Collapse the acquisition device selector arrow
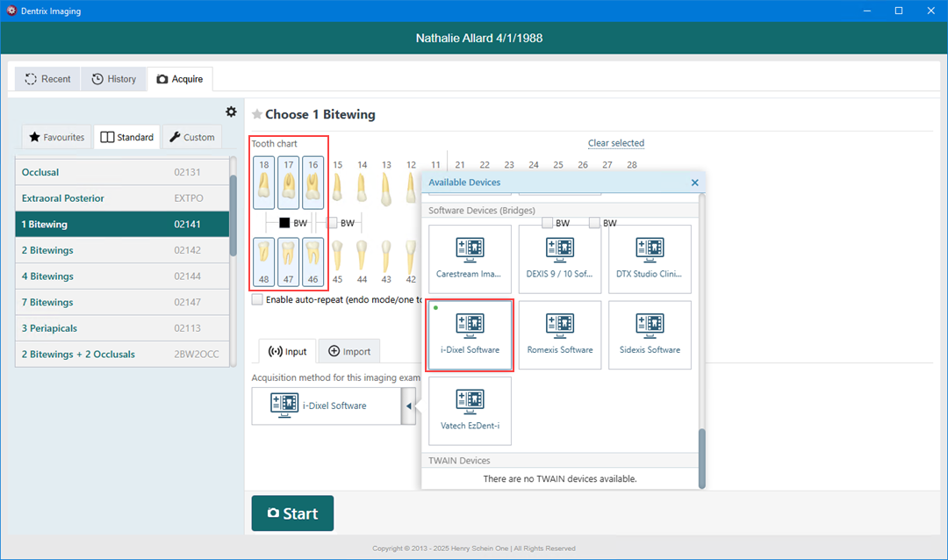 pyautogui.click(x=408, y=406)
